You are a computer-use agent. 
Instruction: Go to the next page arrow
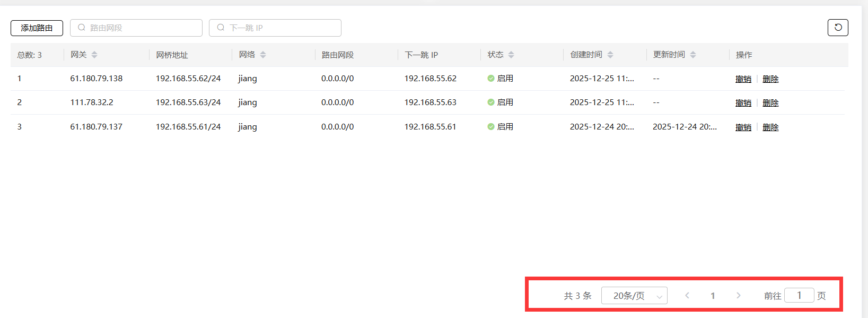738,295
